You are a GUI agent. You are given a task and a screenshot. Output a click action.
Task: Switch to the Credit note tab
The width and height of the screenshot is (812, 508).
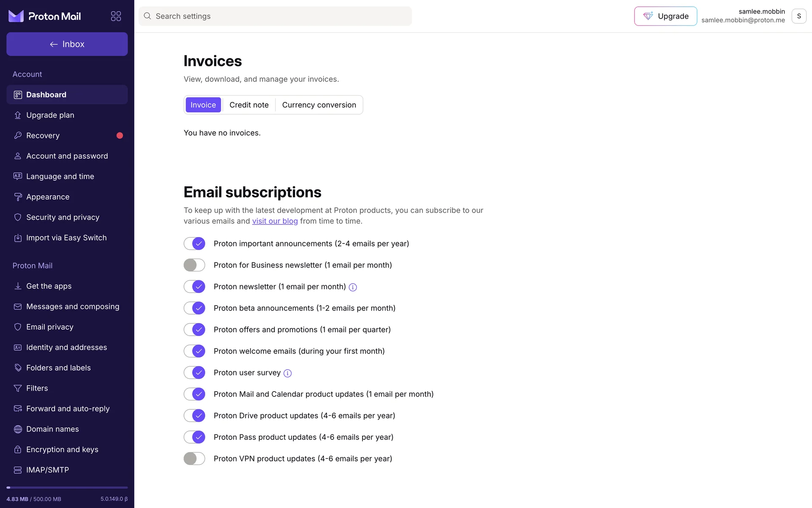pos(249,105)
